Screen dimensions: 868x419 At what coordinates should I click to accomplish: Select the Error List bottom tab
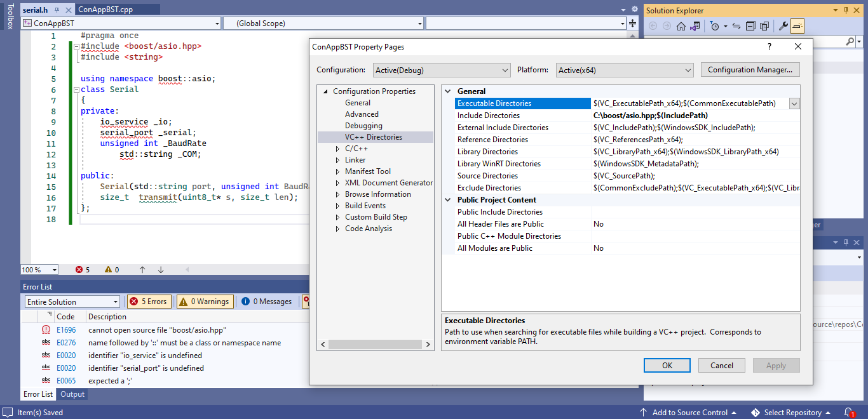(38, 394)
